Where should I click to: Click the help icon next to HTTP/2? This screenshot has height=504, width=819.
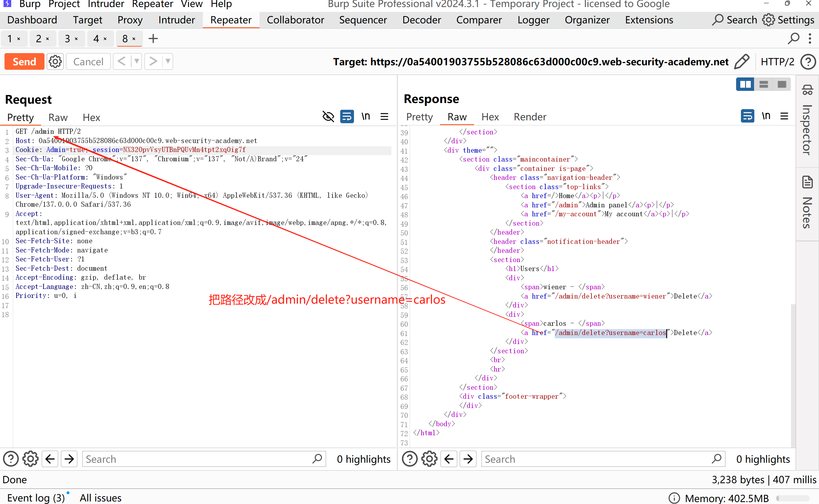click(808, 62)
